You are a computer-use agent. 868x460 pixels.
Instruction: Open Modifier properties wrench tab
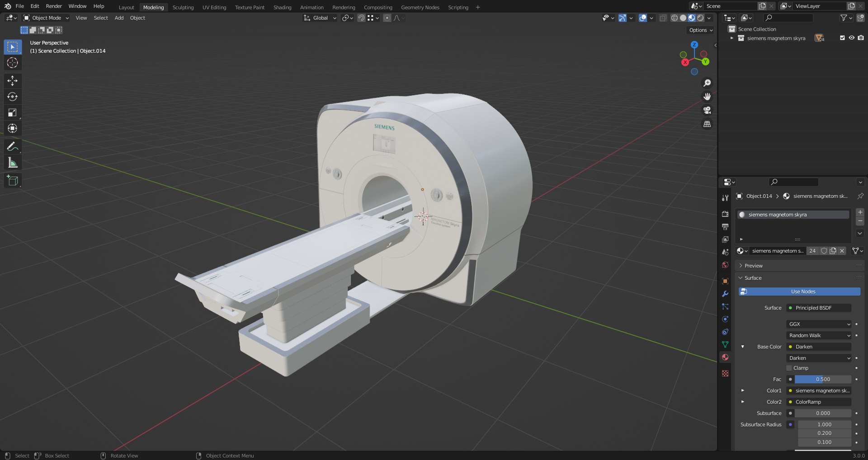point(725,294)
